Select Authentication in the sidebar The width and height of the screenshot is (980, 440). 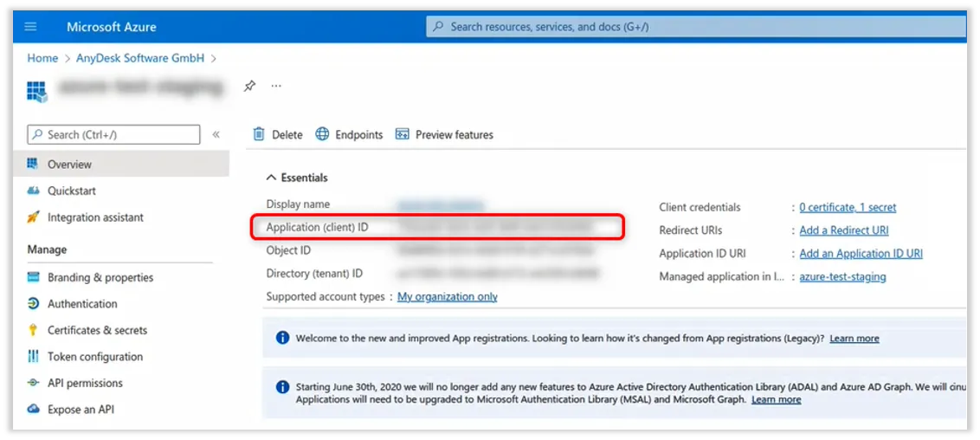click(82, 304)
